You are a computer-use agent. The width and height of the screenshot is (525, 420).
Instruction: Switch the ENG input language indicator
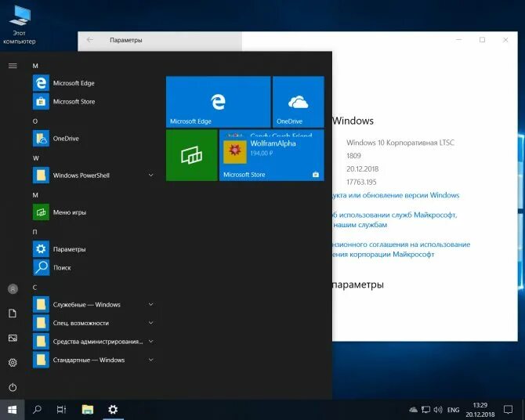[x=454, y=410]
